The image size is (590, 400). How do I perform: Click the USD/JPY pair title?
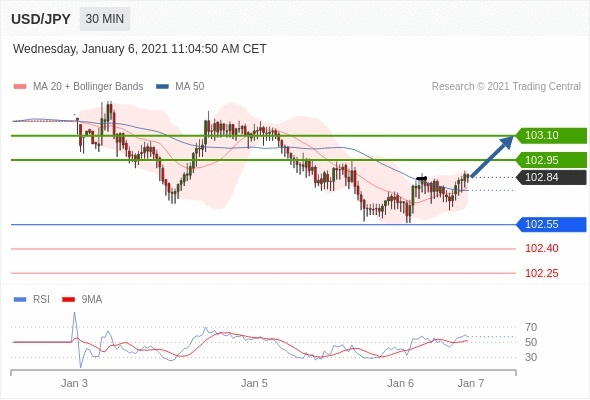tap(41, 19)
